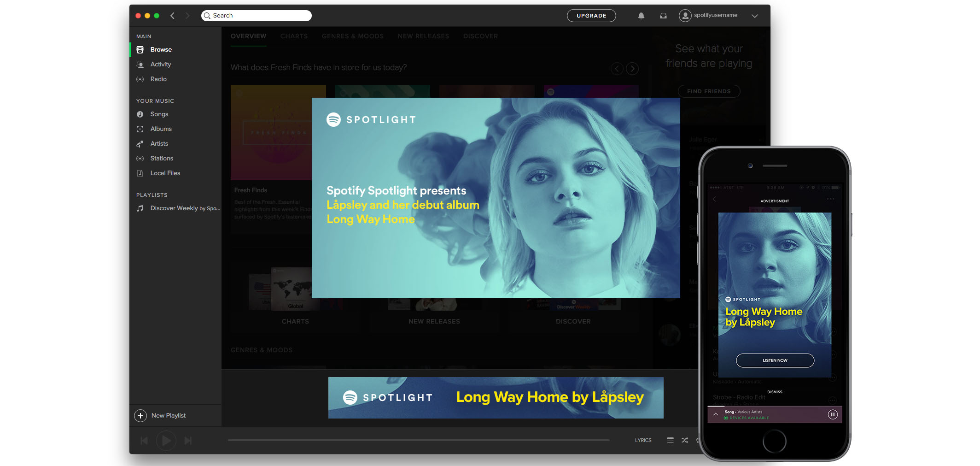The width and height of the screenshot is (980, 466).
Task: Show LYRICS for the track
Action: 643,440
